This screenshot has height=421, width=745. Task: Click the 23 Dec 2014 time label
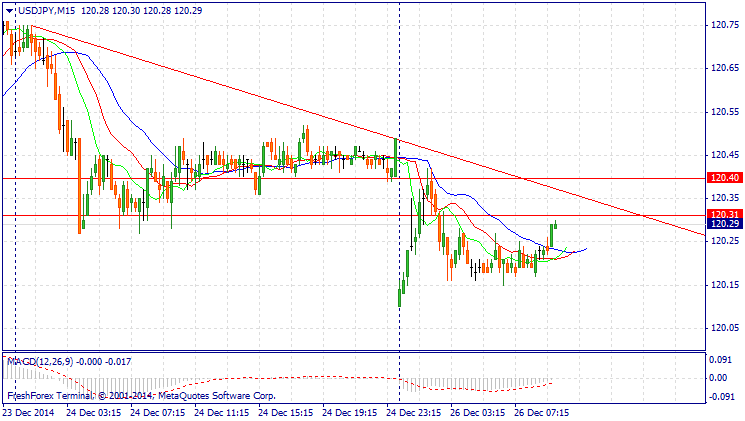point(29,412)
